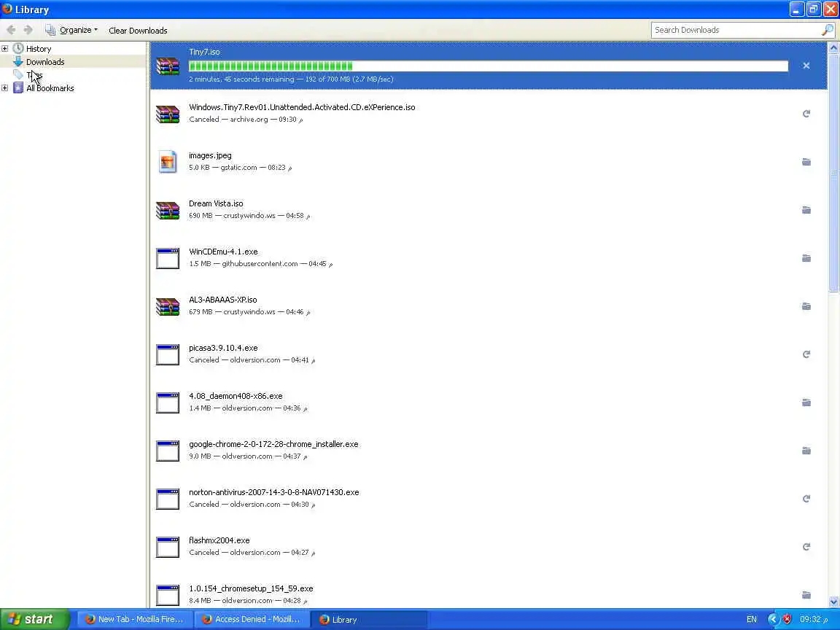Expand the History tree node

pyautogui.click(x=5, y=49)
